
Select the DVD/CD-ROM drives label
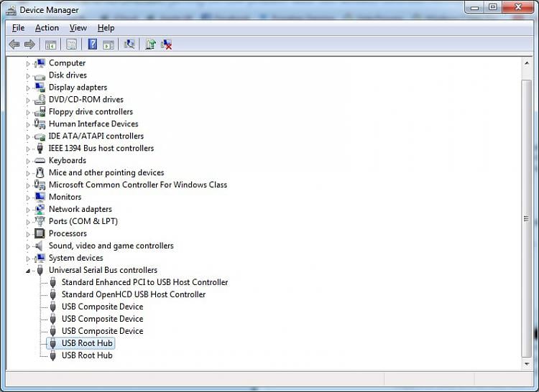click(x=86, y=100)
